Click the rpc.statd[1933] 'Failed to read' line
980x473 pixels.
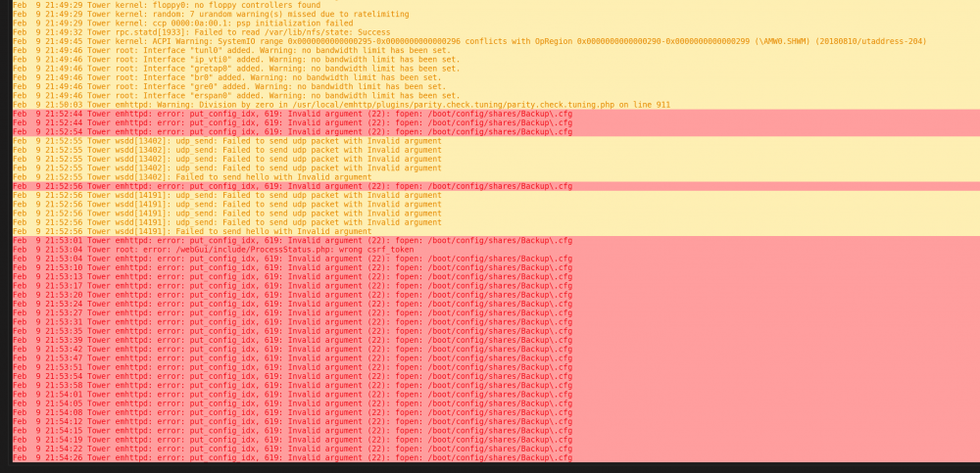point(201,32)
